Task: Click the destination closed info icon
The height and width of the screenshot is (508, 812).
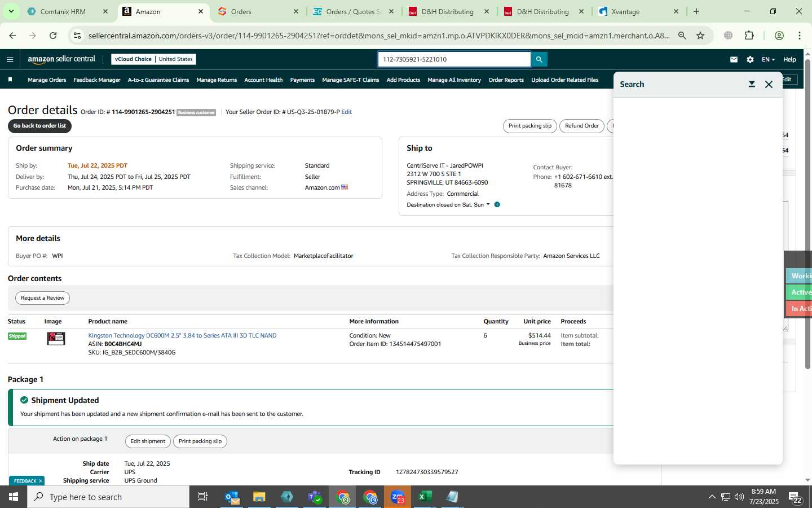Action: (497, 204)
